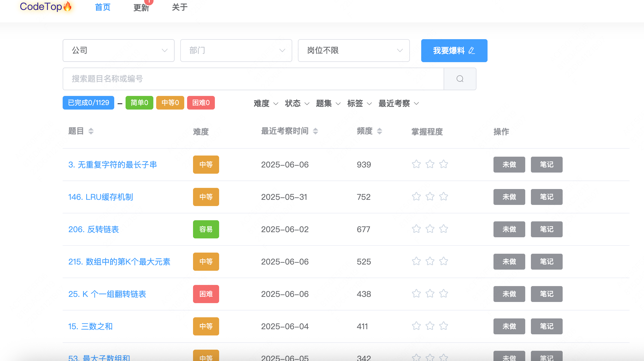Toggle 未做 status for 三数之和
This screenshot has width=644, height=361.
click(x=509, y=326)
